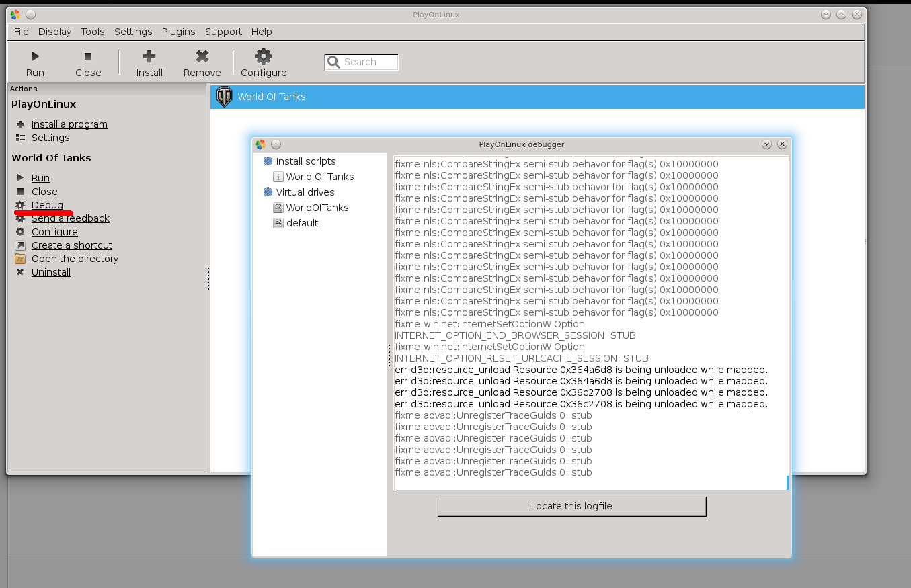911x588 pixels.
Task: Click the INTERNET_OPTION_END_BROWSER_SESSION: STUB log line
Action: (515, 335)
